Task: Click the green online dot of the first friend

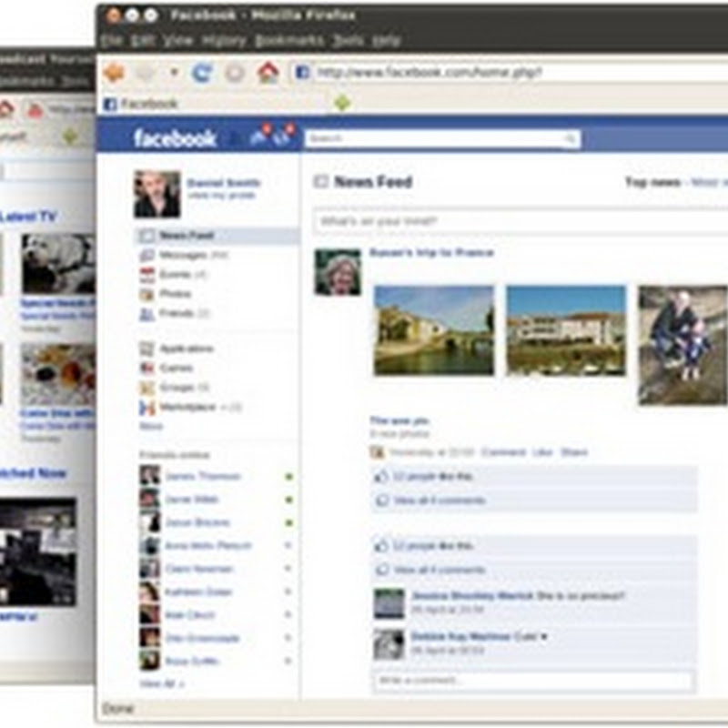Action: (288, 477)
